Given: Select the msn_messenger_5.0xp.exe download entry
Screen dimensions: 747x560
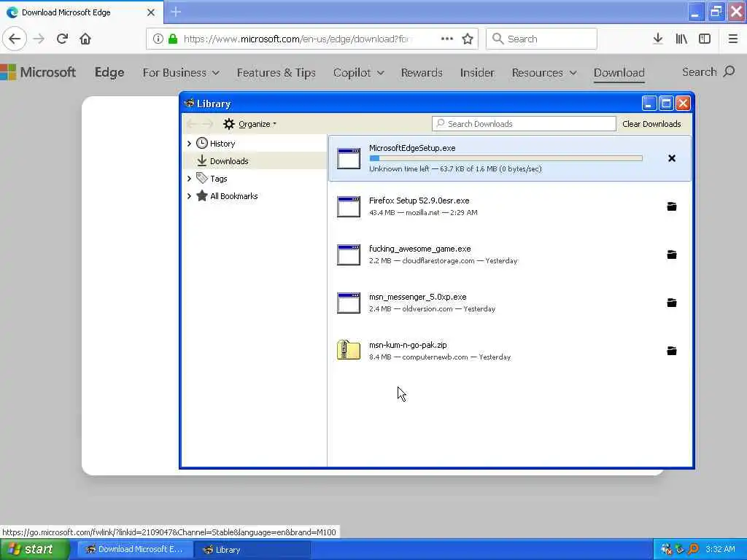Looking at the screenshot, I should point(509,303).
